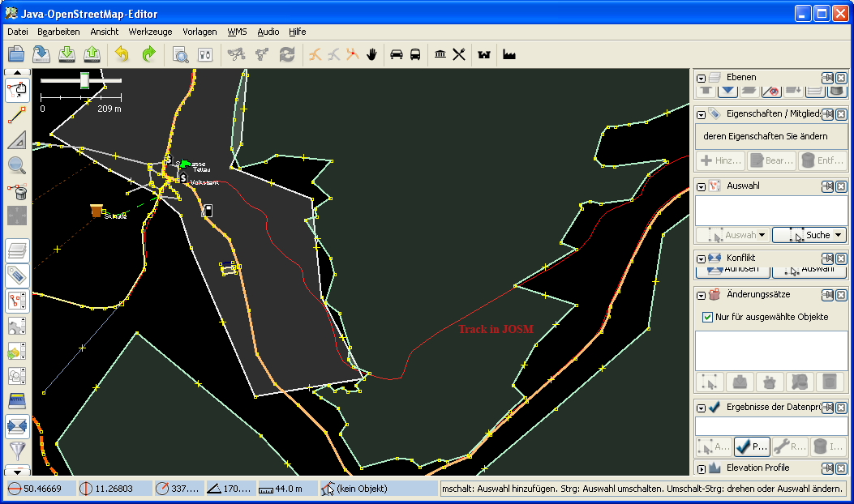The image size is (854, 504).
Task: Undo the last action via yellow arrow
Action: tap(122, 54)
